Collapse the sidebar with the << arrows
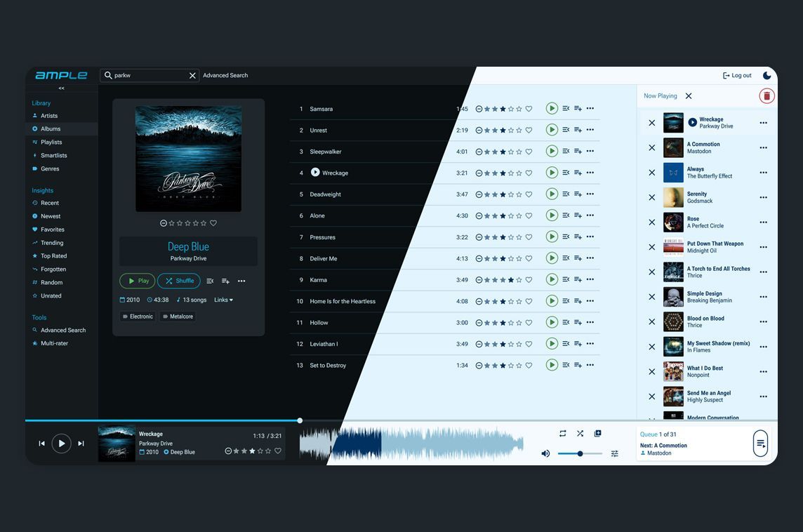The width and height of the screenshot is (803, 532). (x=62, y=88)
